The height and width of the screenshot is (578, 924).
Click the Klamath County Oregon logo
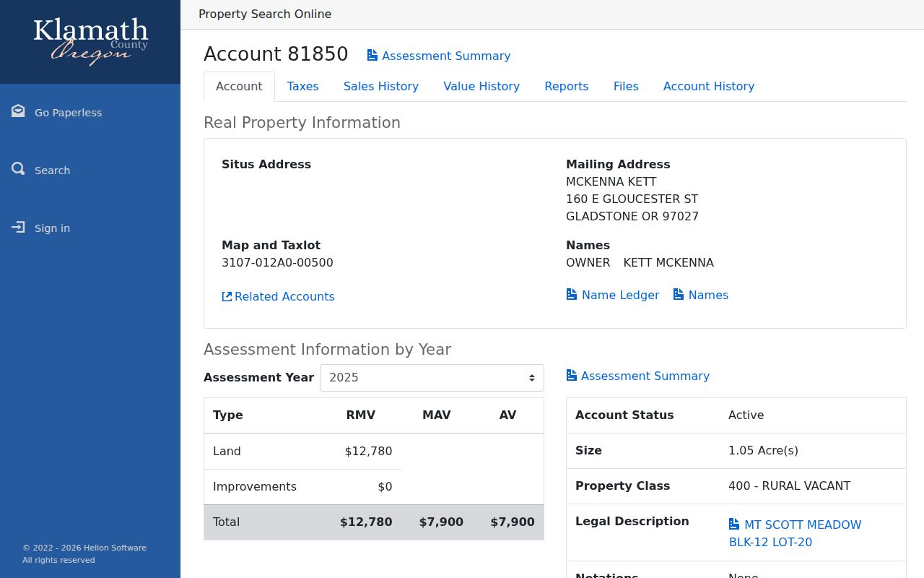[x=90, y=41]
